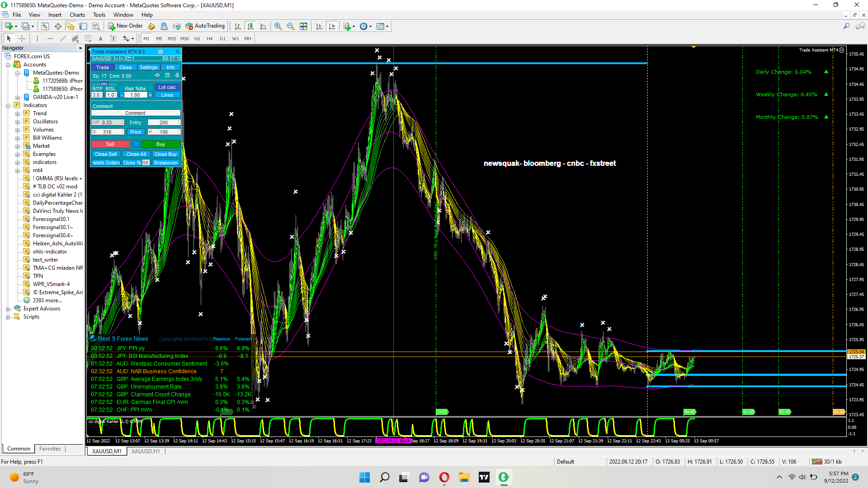Open the Market Watch panel
The height and width of the screenshot is (488, 868).
pyautogui.click(x=45, y=26)
